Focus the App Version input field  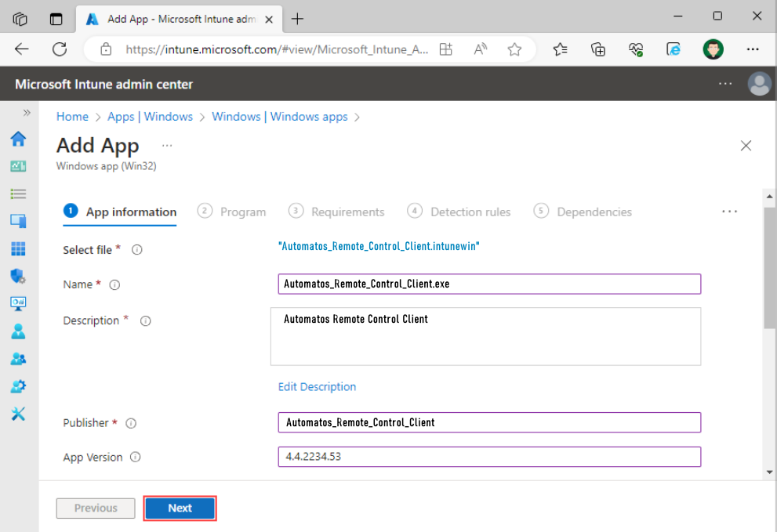tap(489, 457)
